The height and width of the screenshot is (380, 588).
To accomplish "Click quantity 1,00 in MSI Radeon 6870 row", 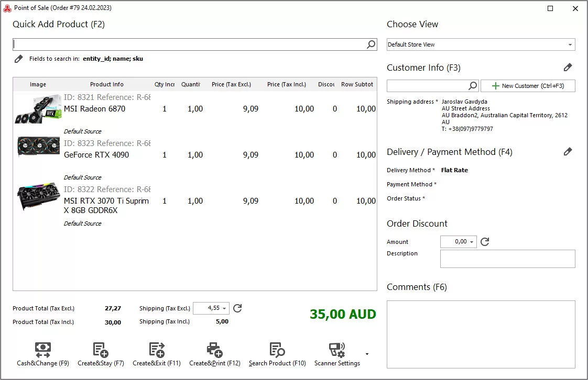I will [195, 108].
